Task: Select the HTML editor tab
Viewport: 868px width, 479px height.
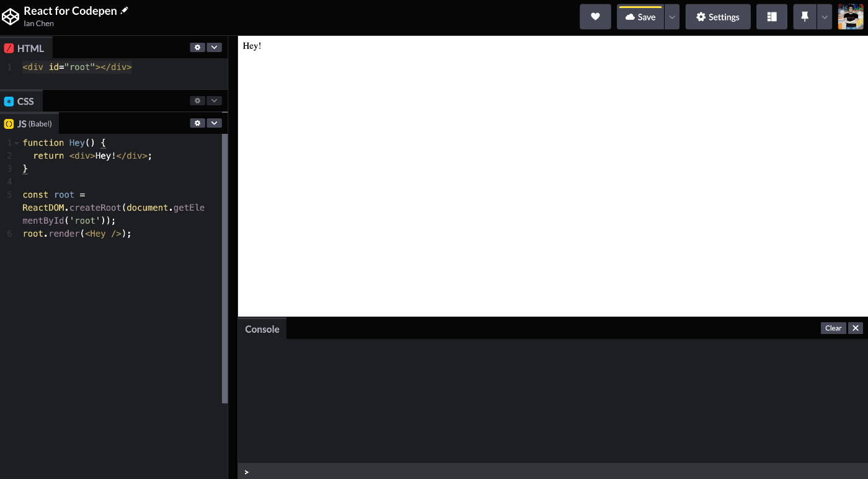Action: tap(26, 48)
